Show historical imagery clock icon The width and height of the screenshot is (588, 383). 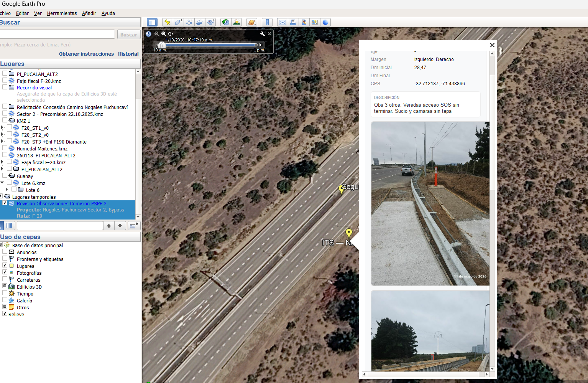[226, 22]
